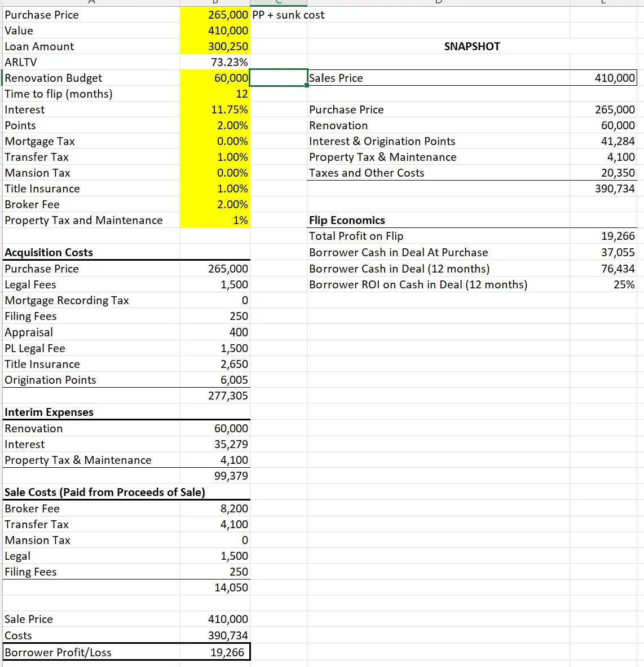
Task: Click the Sale Costs Legal amount 1,500
Action: point(215,555)
